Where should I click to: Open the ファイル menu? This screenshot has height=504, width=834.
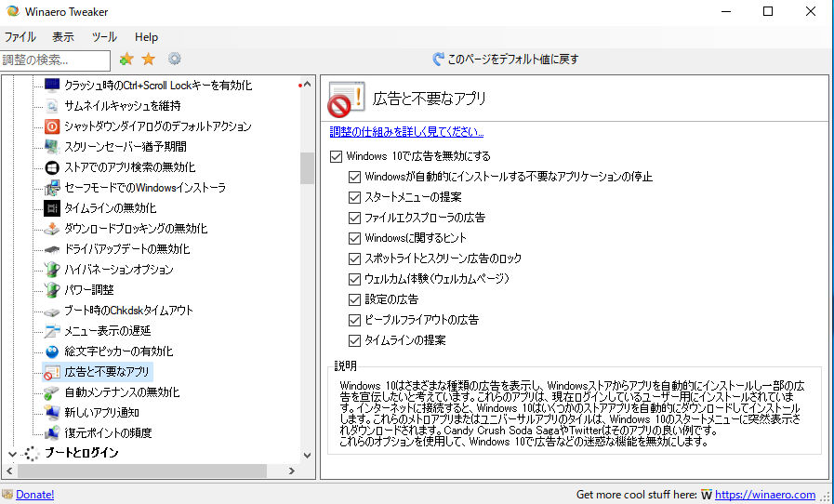(20, 37)
